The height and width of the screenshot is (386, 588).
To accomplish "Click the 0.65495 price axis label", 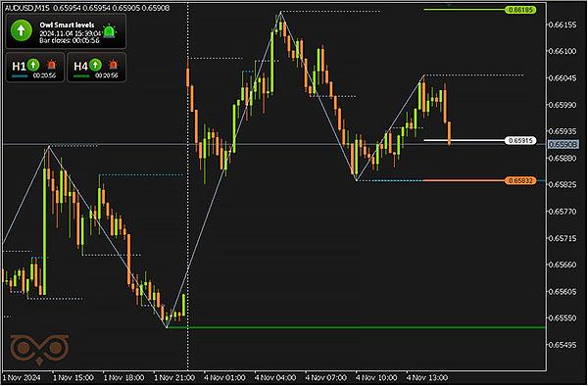I will (563, 345).
